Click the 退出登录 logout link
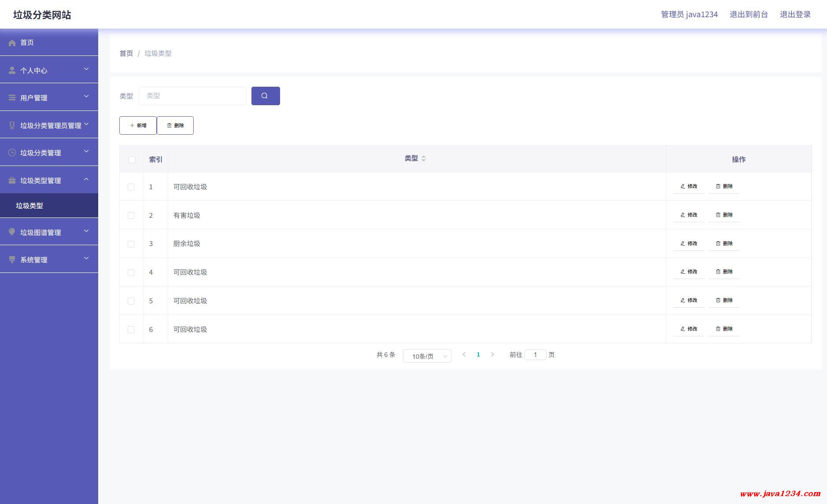Viewport: 827px width, 504px height. coord(795,15)
